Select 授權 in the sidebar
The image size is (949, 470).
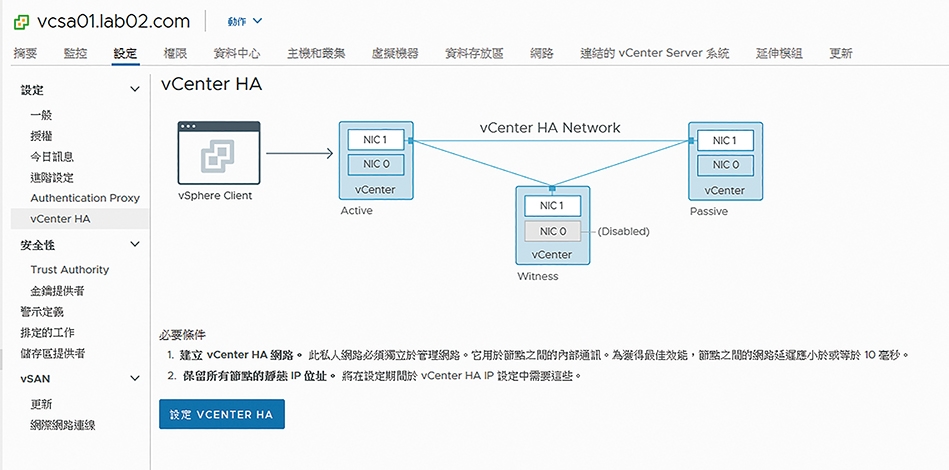click(41, 136)
